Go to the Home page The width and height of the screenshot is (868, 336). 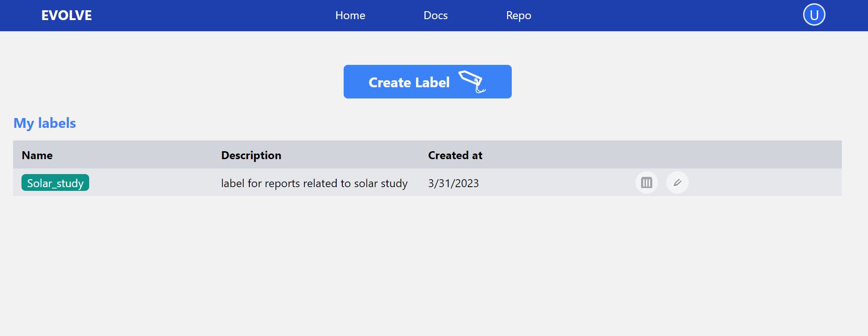350,15
